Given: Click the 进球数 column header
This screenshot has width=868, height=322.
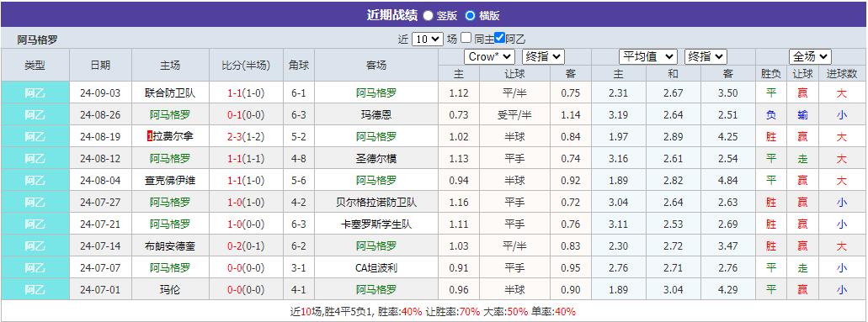Looking at the screenshot, I should tap(841, 74).
